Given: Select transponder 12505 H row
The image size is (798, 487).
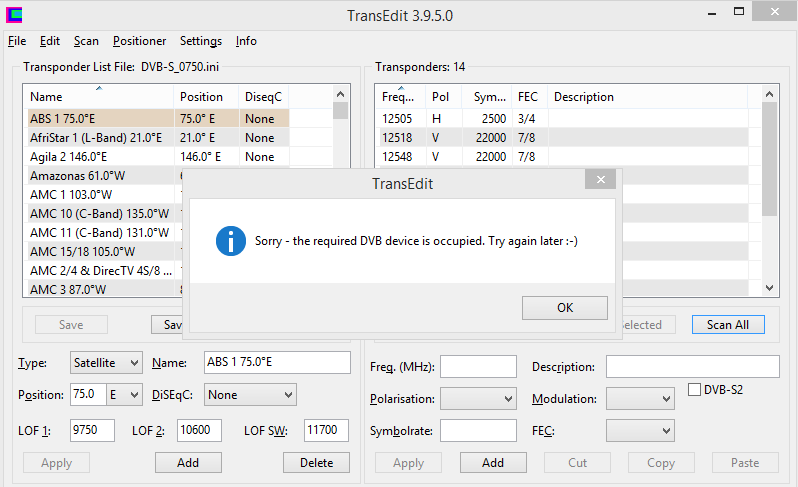Looking at the screenshot, I should (564, 119).
